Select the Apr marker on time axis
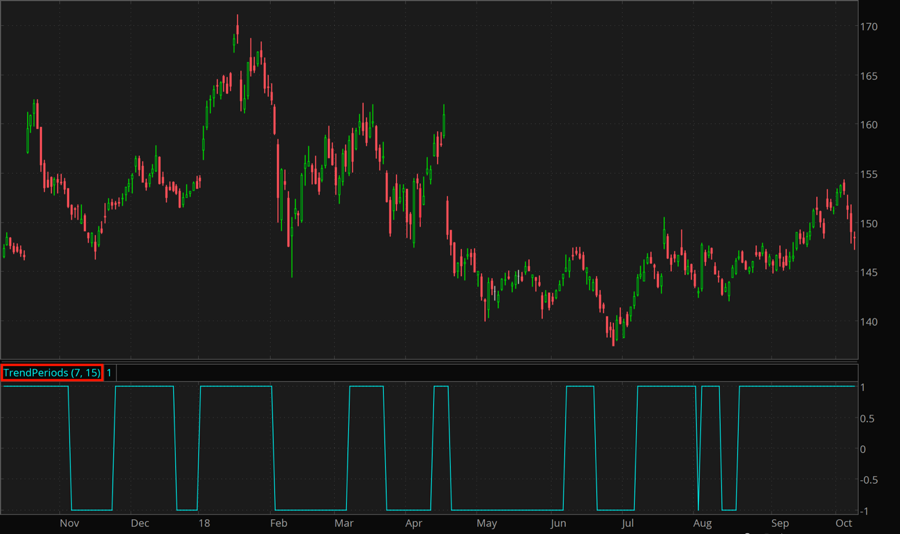Screen dimensions: 900x534 coord(413,523)
